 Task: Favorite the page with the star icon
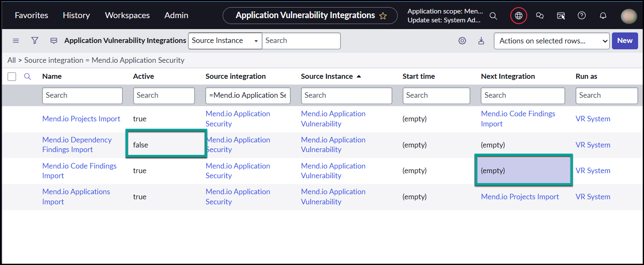383,16
